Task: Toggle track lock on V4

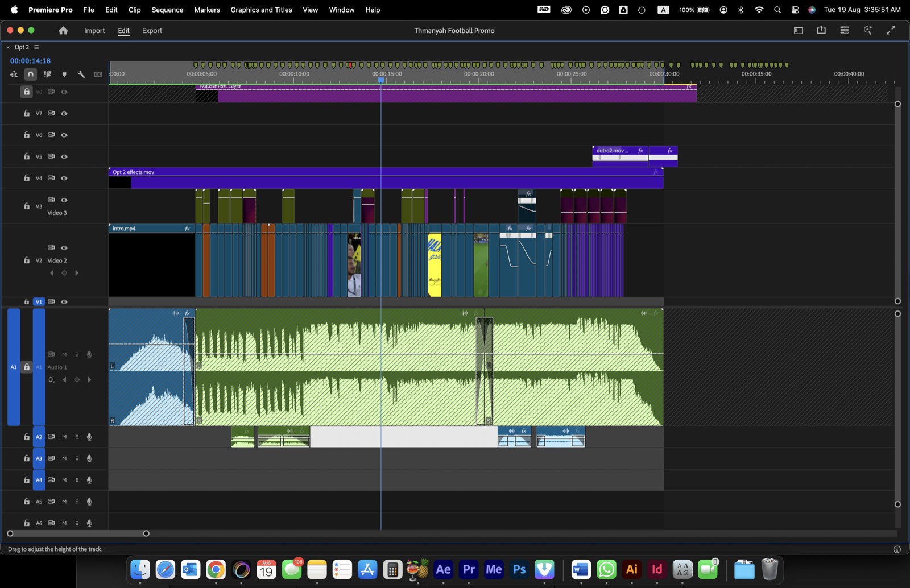Action: 27,178
